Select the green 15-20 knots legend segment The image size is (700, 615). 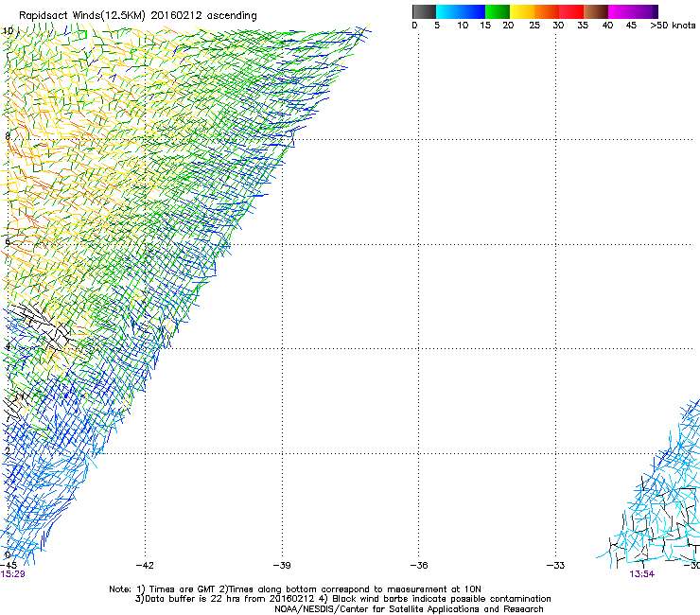coord(498,11)
